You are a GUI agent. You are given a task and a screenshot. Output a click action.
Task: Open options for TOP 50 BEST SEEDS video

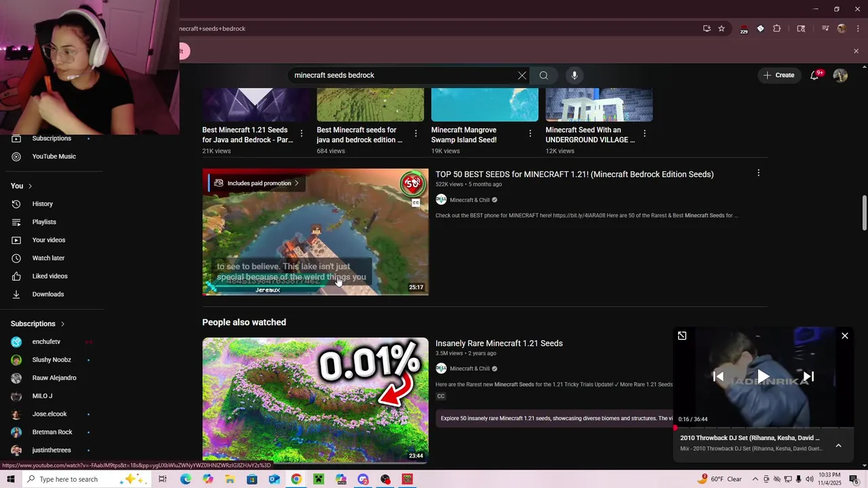[x=758, y=174]
